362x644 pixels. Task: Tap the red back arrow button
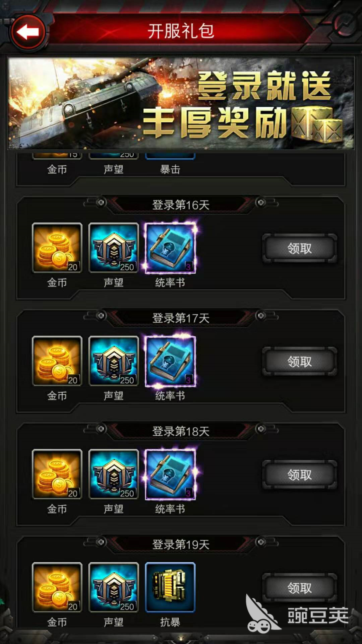coord(28,32)
